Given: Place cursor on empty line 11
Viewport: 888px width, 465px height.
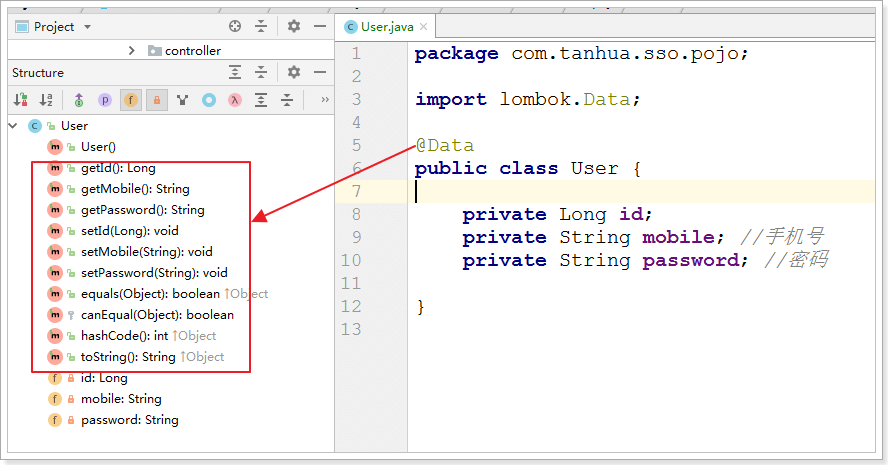Looking at the screenshot, I should (640, 283).
